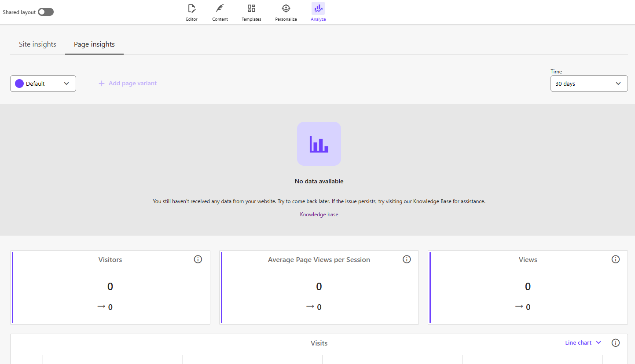
Task: Click the Views card title
Action: coord(528,260)
